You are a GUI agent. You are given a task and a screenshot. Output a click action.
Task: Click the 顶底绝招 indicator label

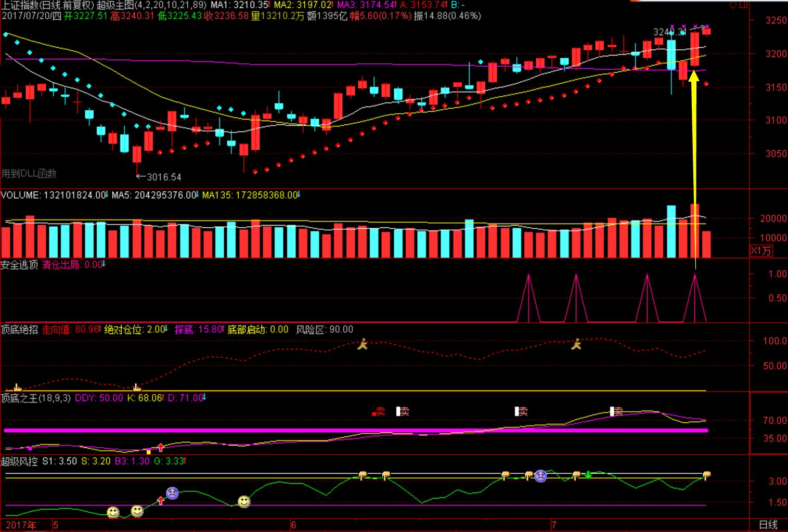[20, 329]
